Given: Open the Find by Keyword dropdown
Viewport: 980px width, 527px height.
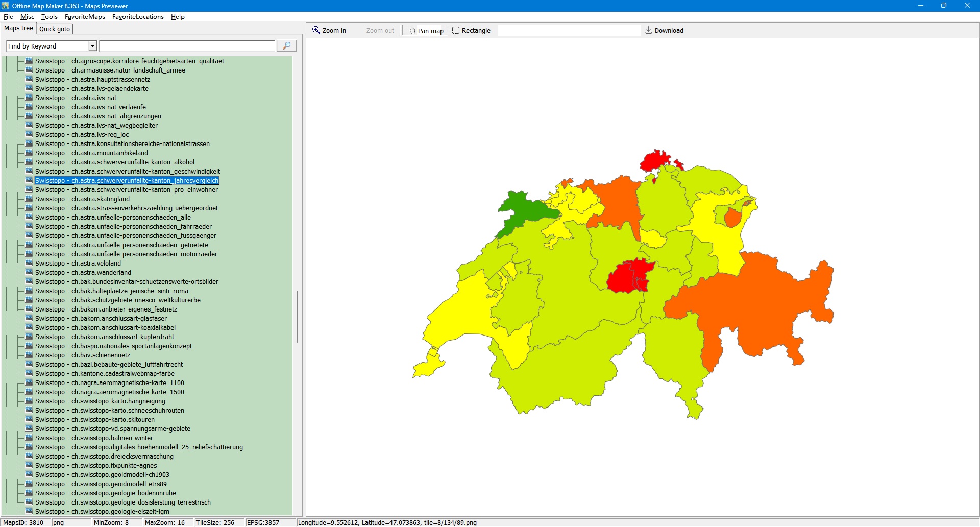Looking at the screenshot, I should 92,46.
